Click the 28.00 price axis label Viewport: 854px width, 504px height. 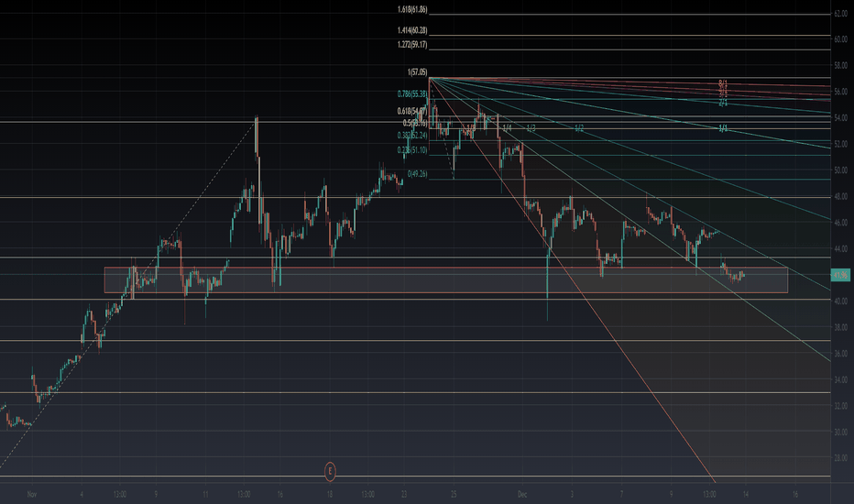coord(840,457)
